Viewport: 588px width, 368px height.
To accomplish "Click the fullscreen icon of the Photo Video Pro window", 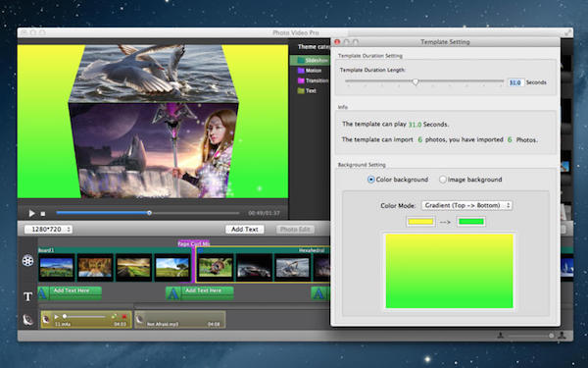I will point(568,32).
